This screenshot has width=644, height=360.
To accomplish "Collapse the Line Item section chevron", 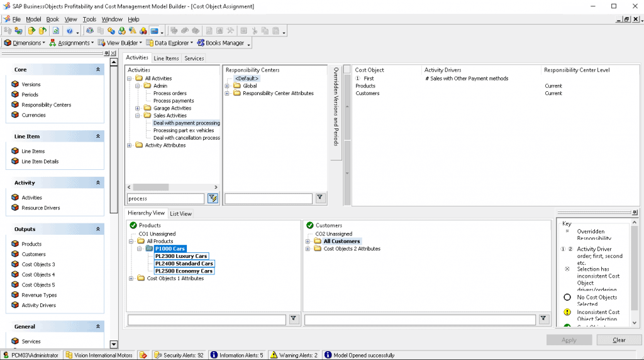I will [98, 137].
